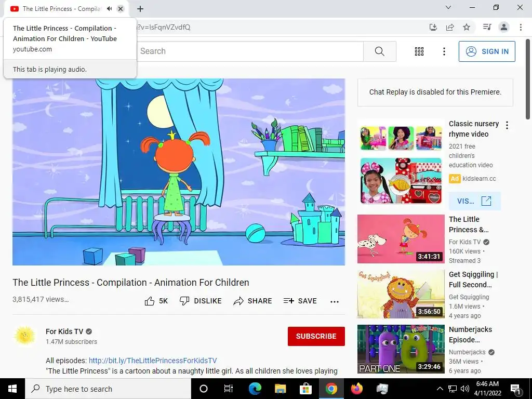Click the VIS... visit site button
Screen dimensions: 532x399
pyautogui.click(x=474, y=201)
